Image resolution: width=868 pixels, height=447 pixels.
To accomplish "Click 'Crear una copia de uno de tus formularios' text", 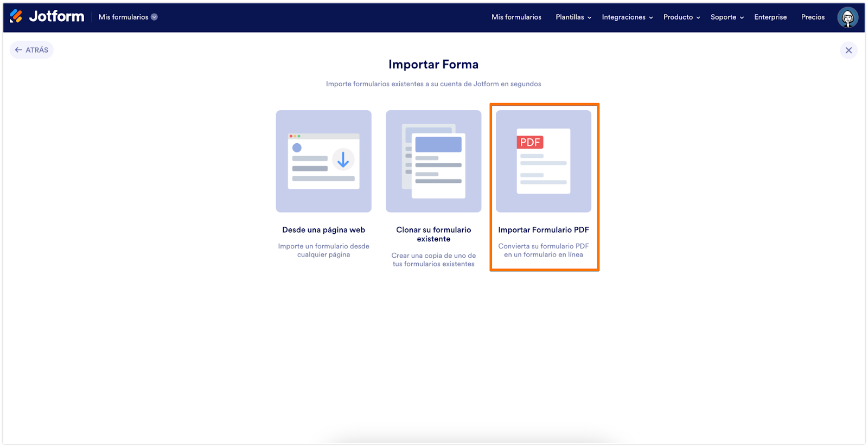I will (433, 260).
